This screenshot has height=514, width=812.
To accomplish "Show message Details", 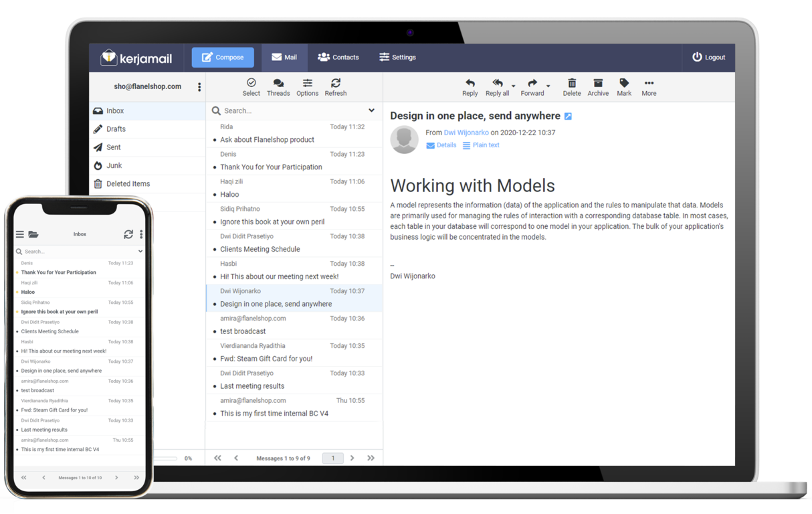I will [441, 145].
